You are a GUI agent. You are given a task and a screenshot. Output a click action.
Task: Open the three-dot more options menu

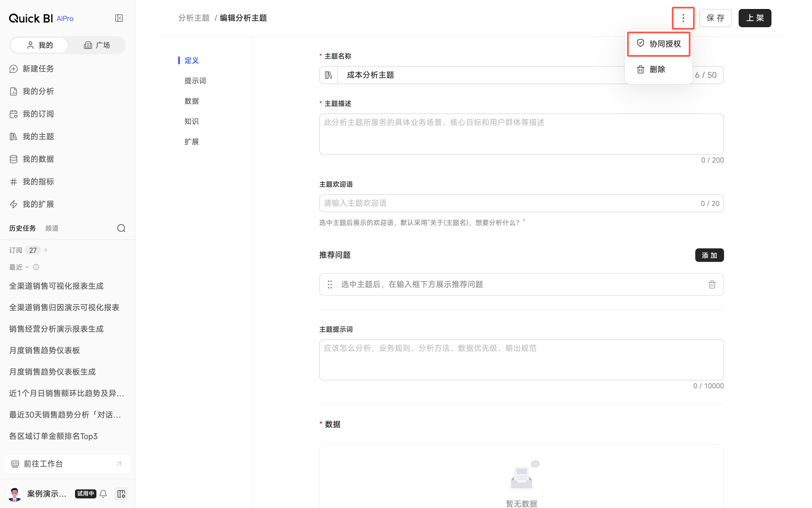683,18
